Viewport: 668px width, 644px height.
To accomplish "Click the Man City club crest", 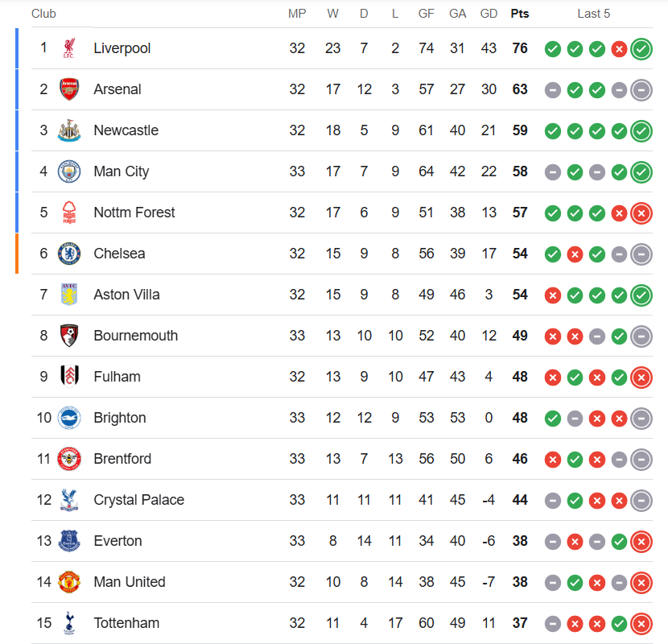I will tap(69, 171).
